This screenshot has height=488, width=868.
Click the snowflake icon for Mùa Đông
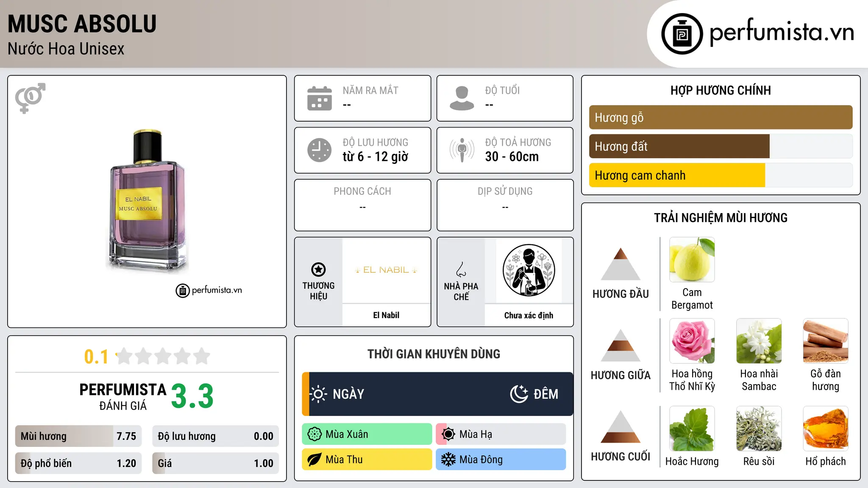[448, 460]
